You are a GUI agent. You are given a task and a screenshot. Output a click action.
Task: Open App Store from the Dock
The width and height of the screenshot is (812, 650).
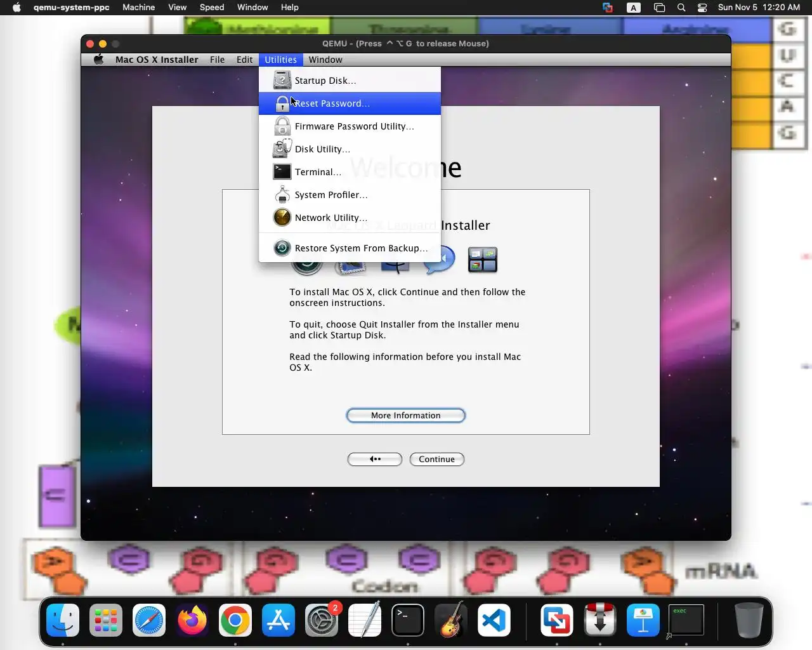pyautogui.click(x=278, y=620)
